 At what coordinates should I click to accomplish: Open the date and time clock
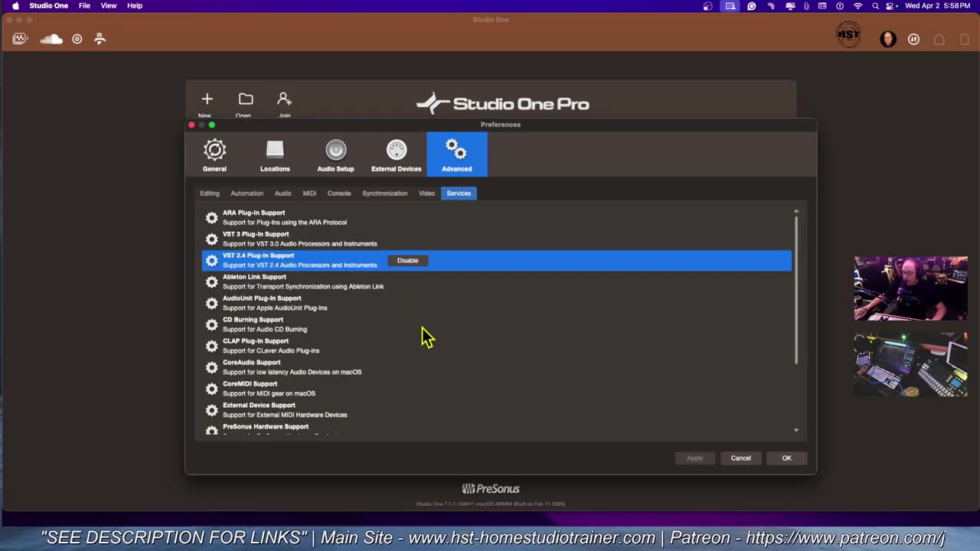tap(939, 5)
